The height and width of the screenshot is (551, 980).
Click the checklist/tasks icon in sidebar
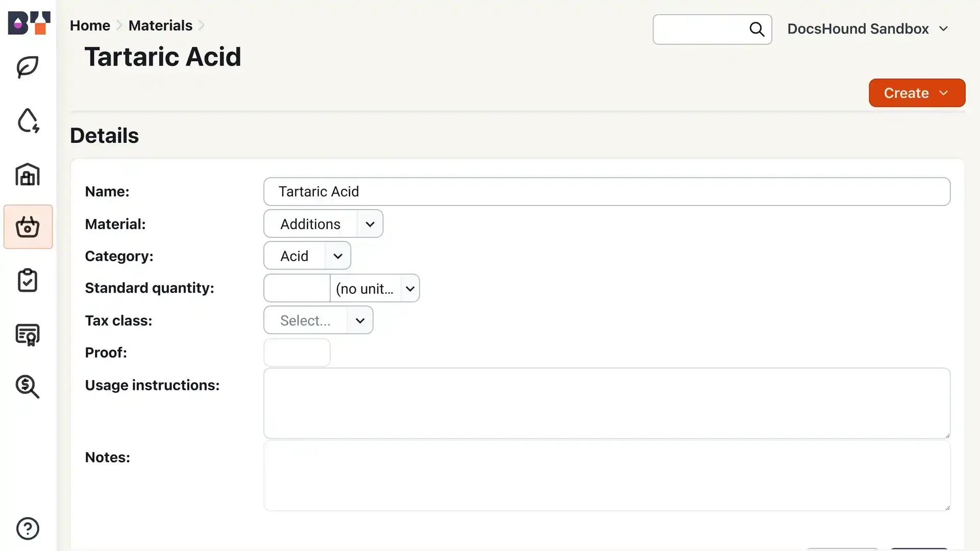[28, 281]
